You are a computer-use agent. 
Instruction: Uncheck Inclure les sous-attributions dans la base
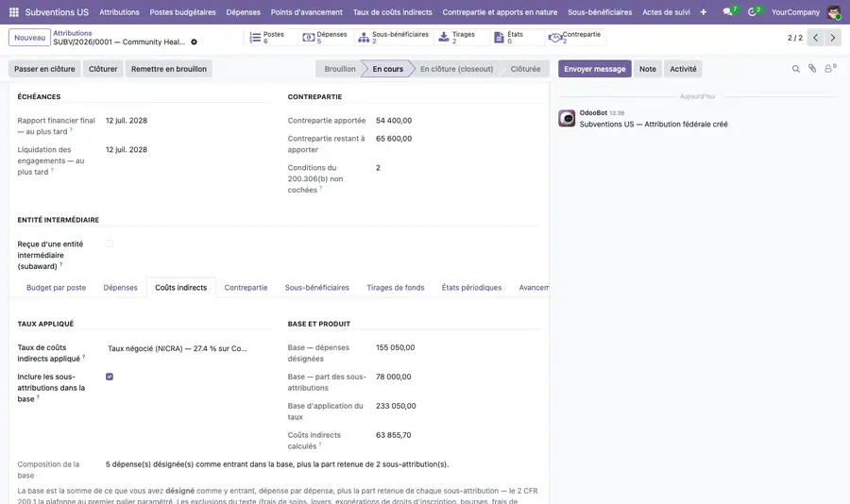point(110,377)
